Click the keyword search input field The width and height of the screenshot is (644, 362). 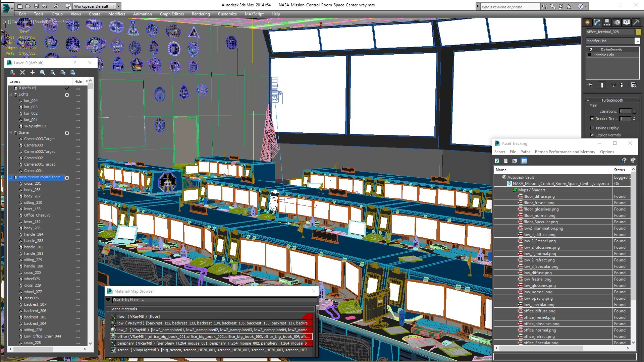(510, 7)
